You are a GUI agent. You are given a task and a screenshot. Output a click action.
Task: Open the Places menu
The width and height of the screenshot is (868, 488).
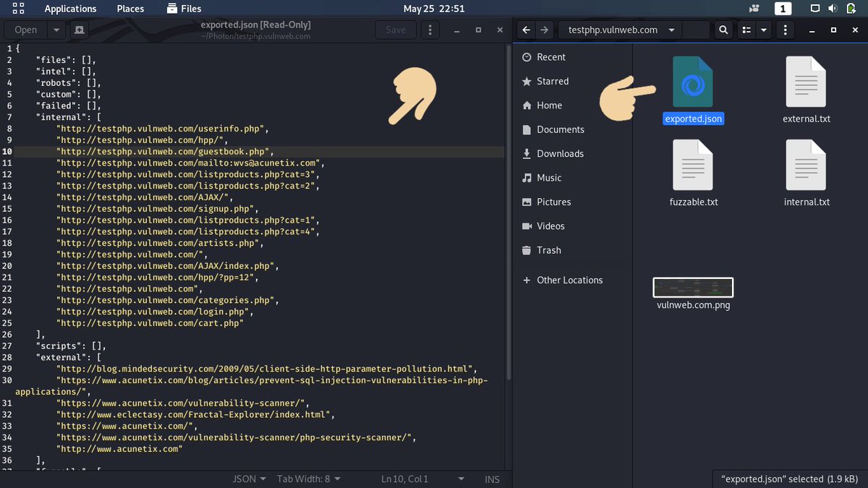pyautogui.click(x=130, y=9)
